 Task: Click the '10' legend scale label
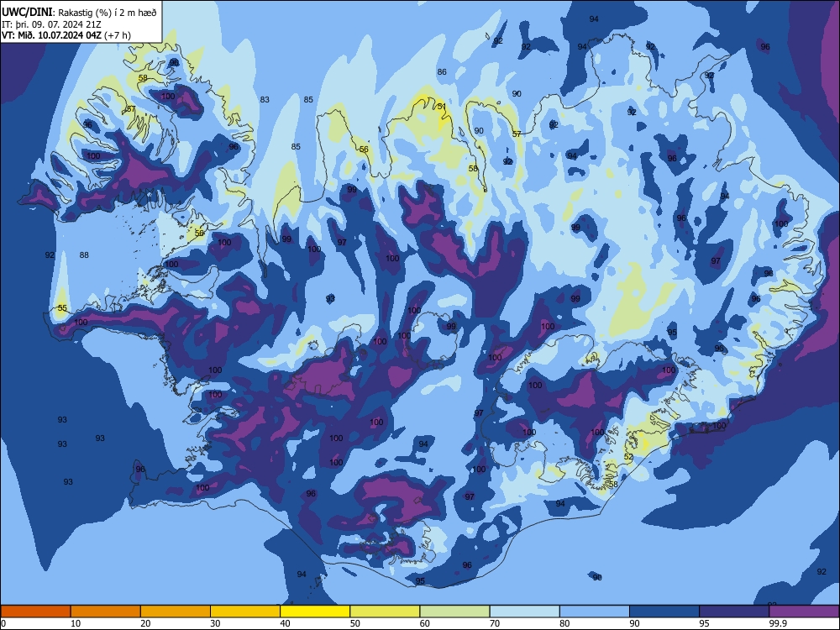[76, 623]
